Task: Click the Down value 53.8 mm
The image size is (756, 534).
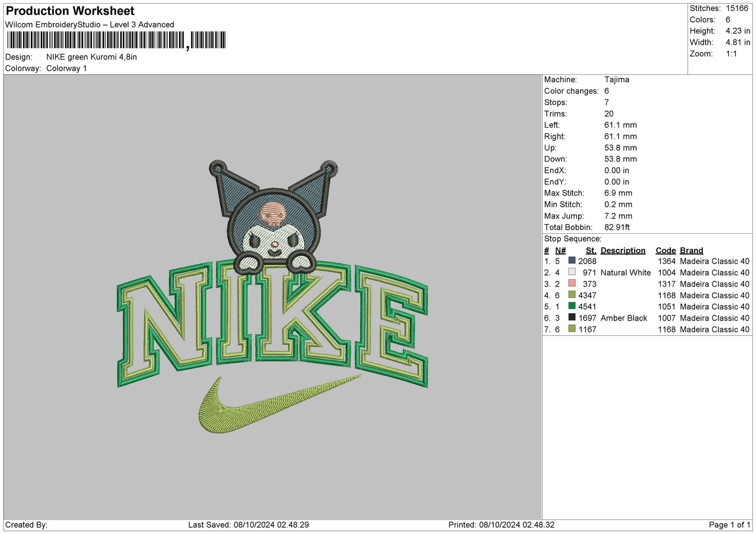Action: [x=620, y=159]
